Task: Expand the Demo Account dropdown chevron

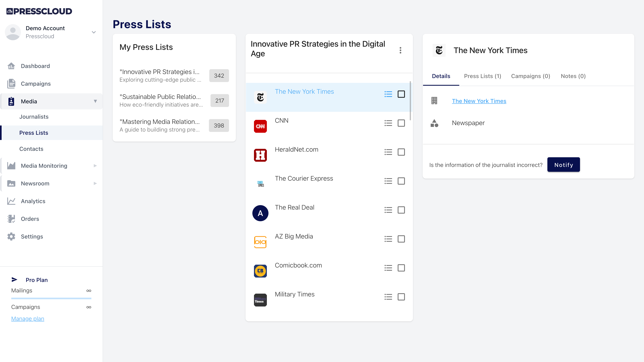Action: 94,32
